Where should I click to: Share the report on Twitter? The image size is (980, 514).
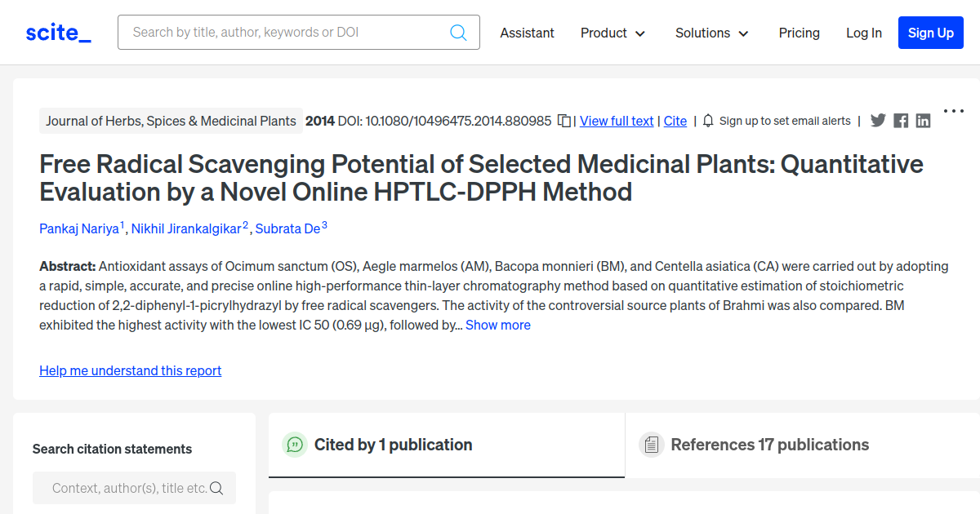pos(878,121)
